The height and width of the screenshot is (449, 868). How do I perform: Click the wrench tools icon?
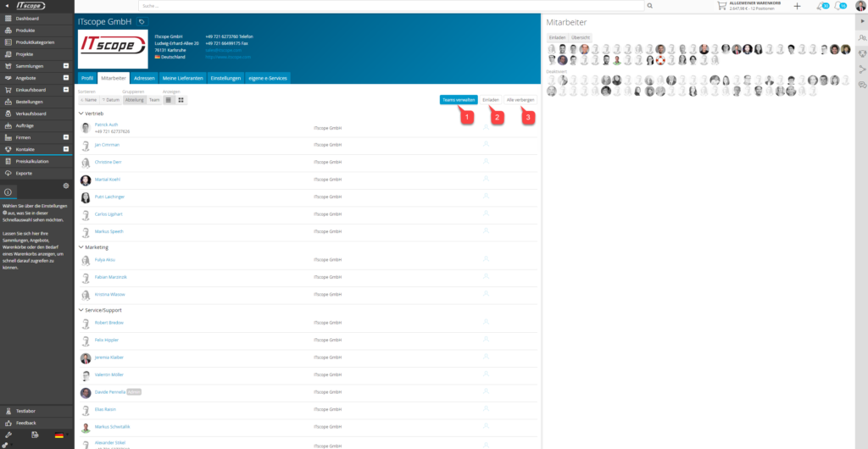[8, 435]
